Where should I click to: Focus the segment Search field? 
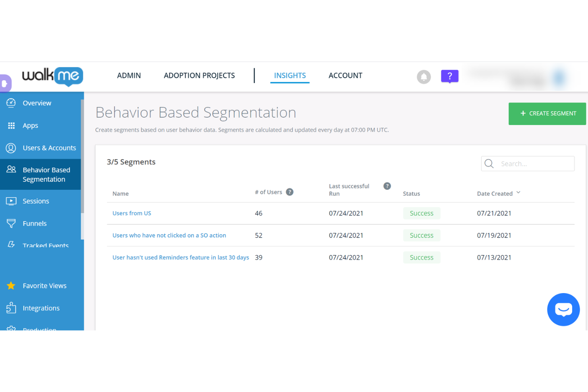(x=528, y=164)
